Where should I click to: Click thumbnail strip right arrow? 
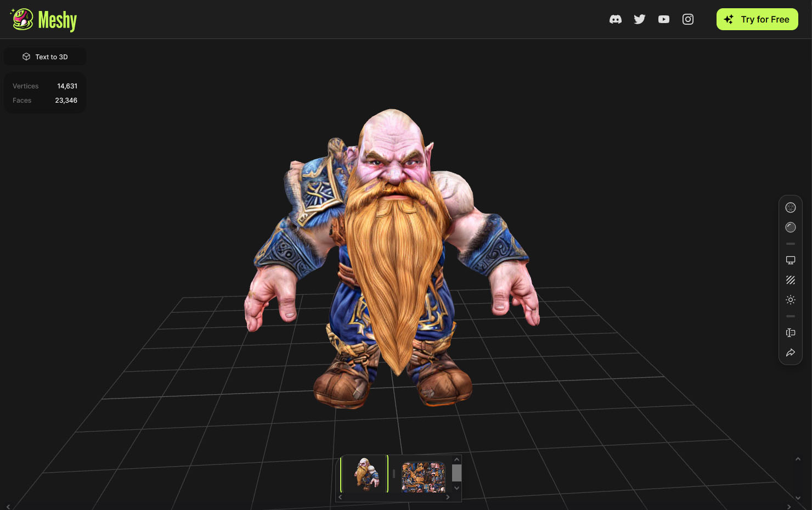(448, 497)
